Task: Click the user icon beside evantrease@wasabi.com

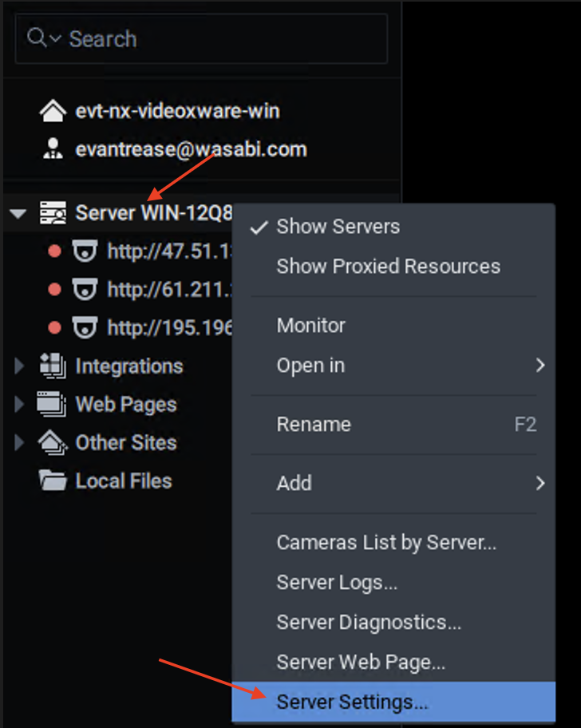Action: coord(53,149)
